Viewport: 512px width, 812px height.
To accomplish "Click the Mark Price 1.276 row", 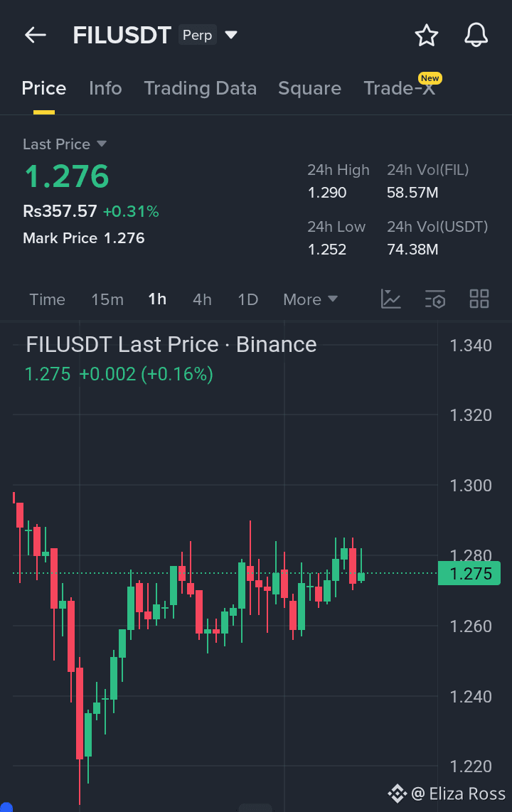I will 84,238.
